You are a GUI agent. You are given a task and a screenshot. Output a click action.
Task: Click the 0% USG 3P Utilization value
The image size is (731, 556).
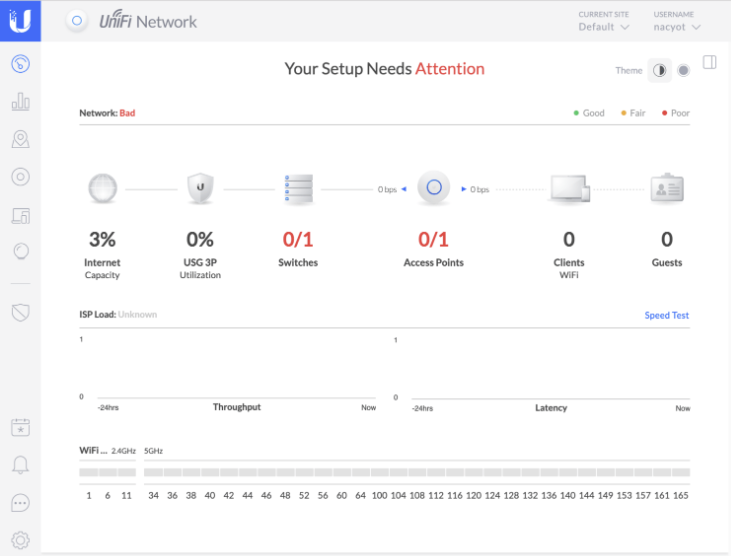[x=200, y=240]
